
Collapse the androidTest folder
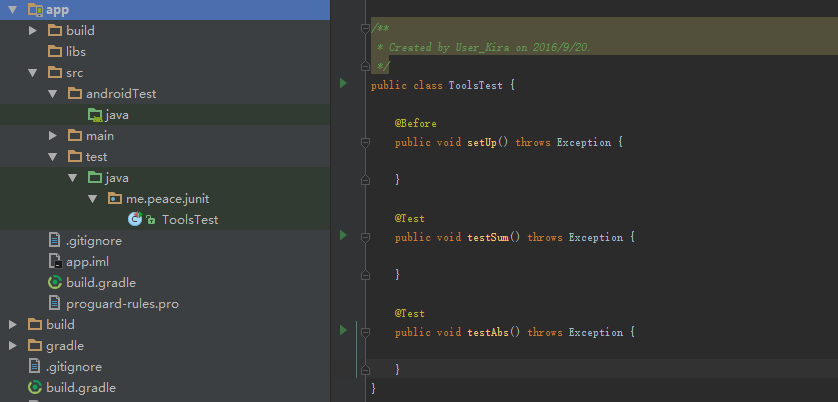(54, 94)
